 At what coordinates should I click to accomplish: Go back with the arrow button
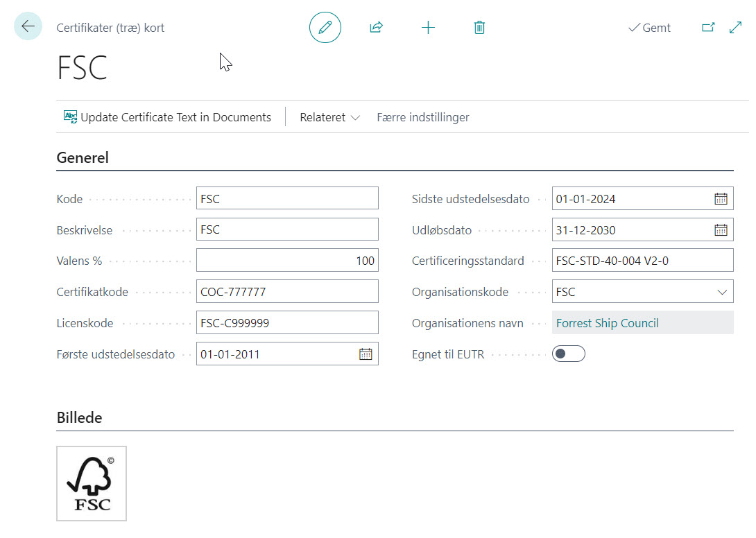[28, 26]
